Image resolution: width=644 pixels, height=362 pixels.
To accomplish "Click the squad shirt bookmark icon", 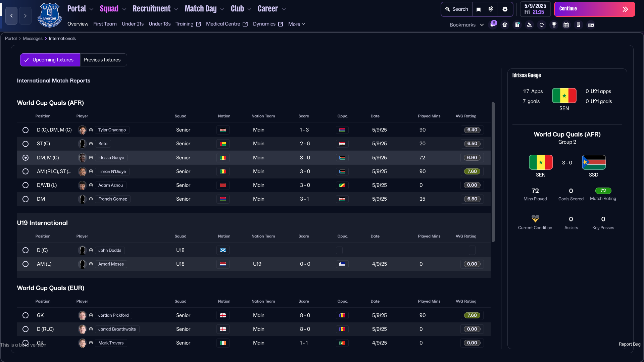I will tap(505, 25).
